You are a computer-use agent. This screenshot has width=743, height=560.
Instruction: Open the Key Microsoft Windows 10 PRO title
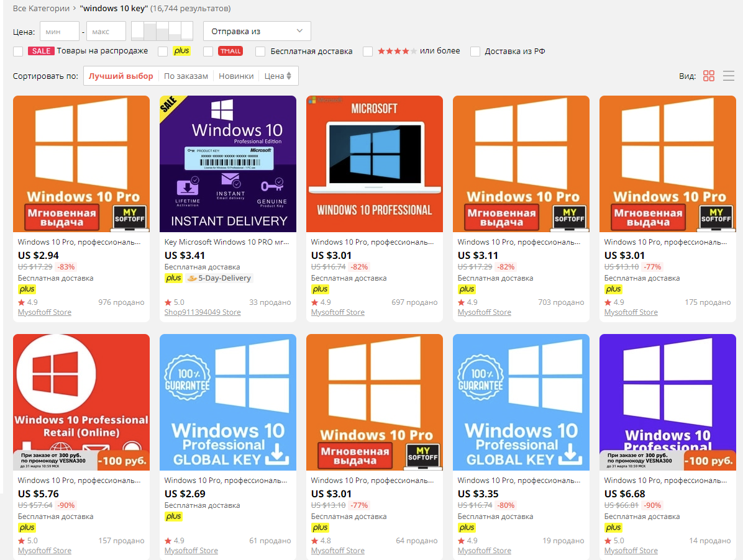[x=227, y=242]
